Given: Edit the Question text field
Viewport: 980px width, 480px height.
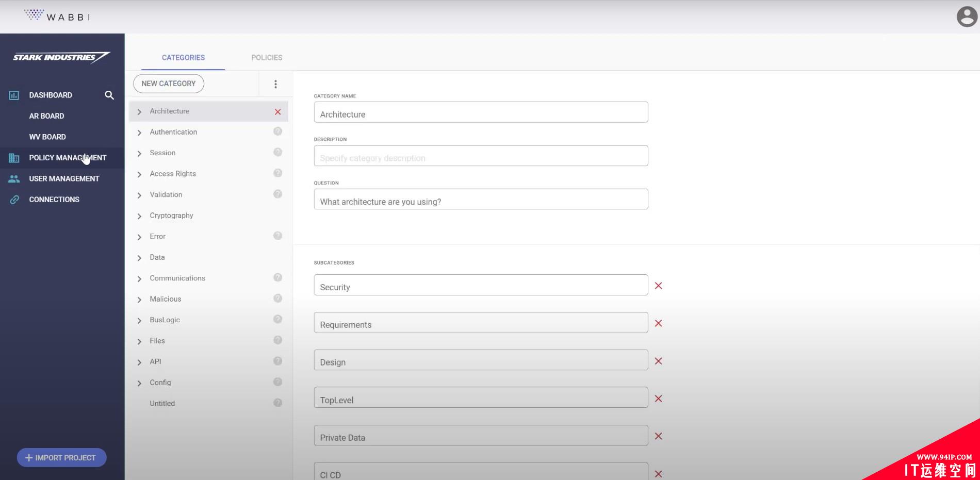Looking at the screenshot, I should [480, 200].
